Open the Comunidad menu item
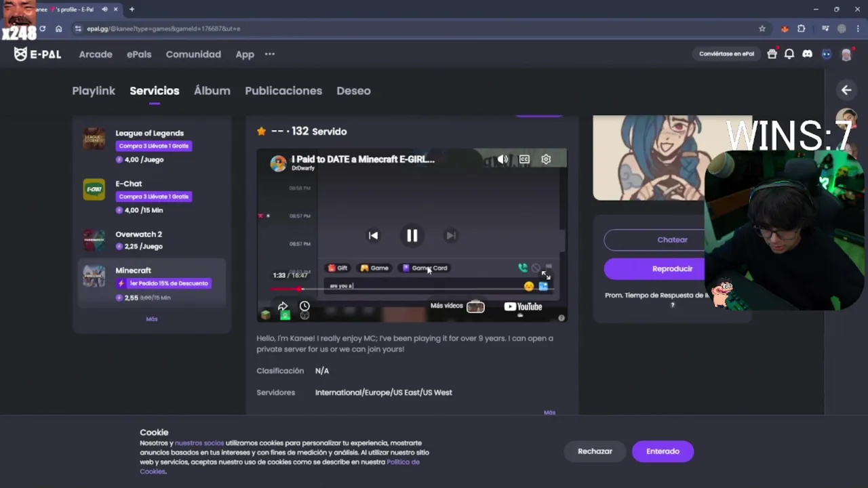The image size is (868, 488). tap(193, 54)
